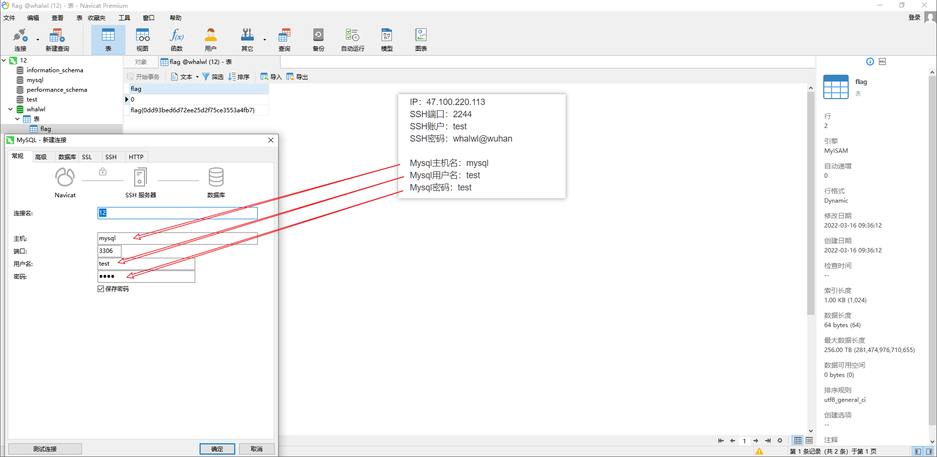937x457 pixels.
Task: Select the flag table in the tree
Action: 45,128
